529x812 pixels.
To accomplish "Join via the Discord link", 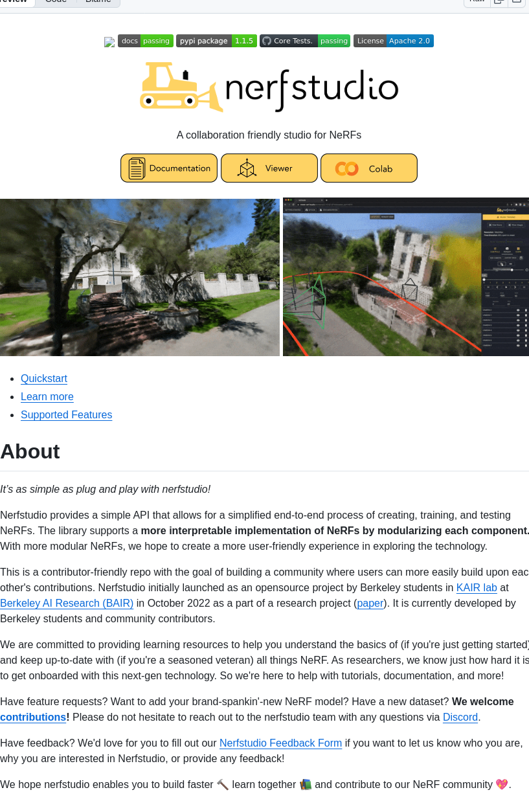I will (460, 717).
